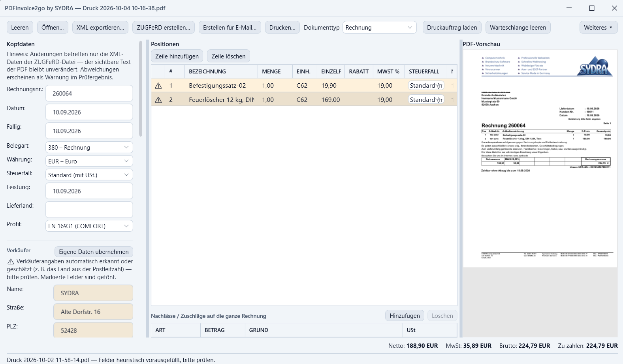
Task: Click the Rechnungsnr. input field
Action: pyautogui.click(x=89, y=94)
